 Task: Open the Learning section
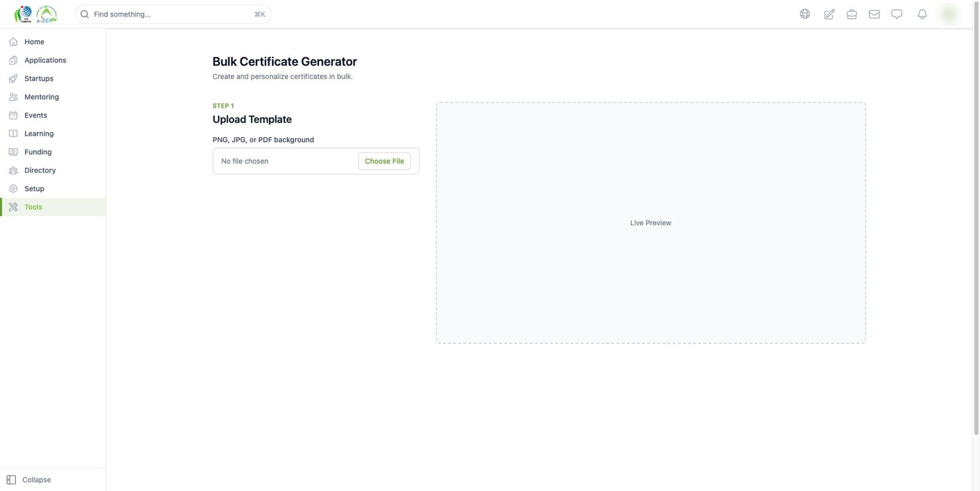(x=53, y=133)
